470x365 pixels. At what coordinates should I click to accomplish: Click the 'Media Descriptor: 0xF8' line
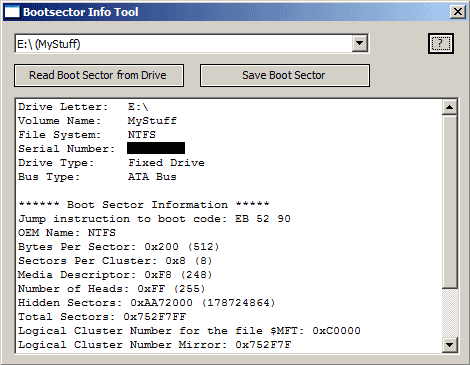click(115, 275)
